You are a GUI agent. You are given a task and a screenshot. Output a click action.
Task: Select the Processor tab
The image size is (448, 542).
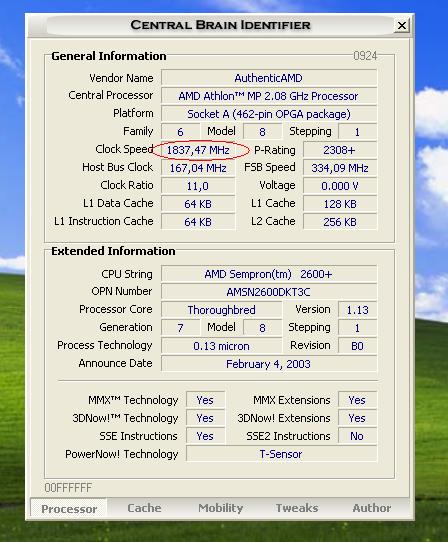(x=69, y=509)
